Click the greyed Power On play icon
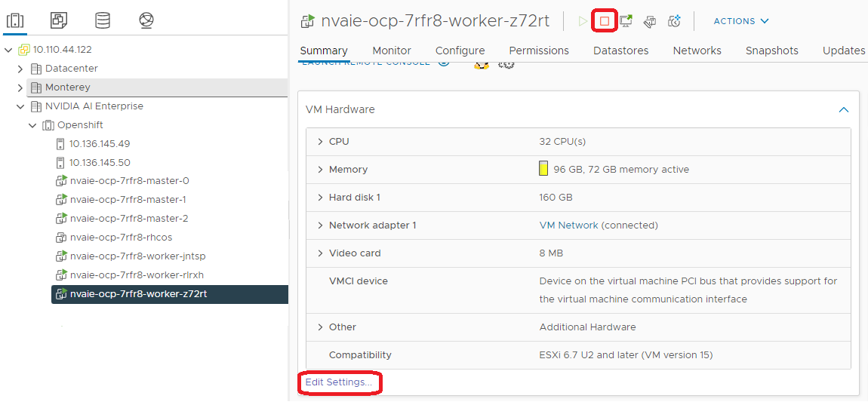The height and width of the screenshot is (408, 868). pyautogui.click(x=583, y=21)
